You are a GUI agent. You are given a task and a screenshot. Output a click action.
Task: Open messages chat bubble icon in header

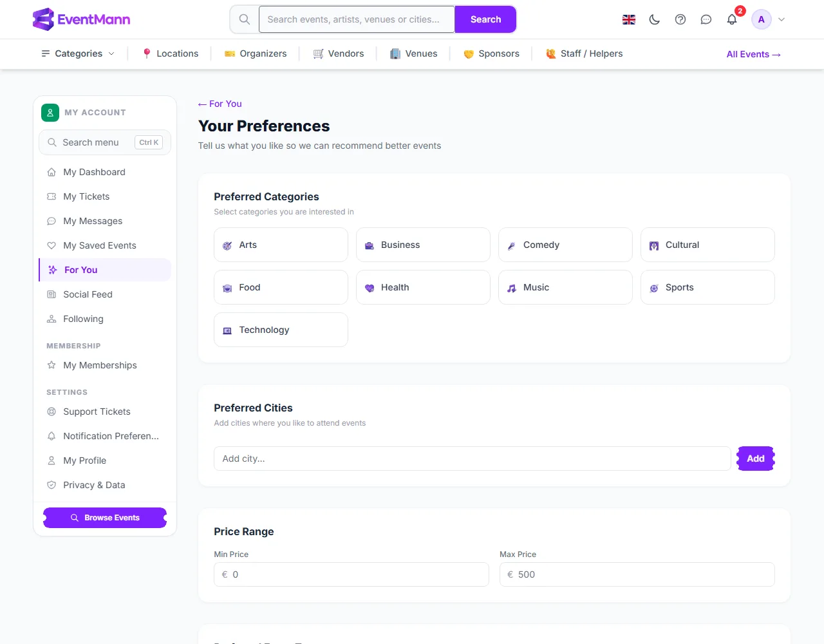pyautogui.click(x=706, y=19)
